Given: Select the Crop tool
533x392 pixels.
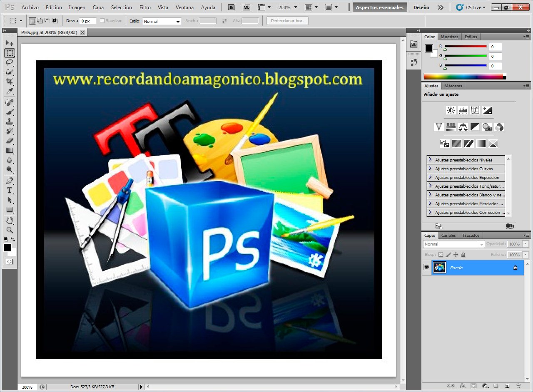Looking at the screenshot, I should pos(10,82).
